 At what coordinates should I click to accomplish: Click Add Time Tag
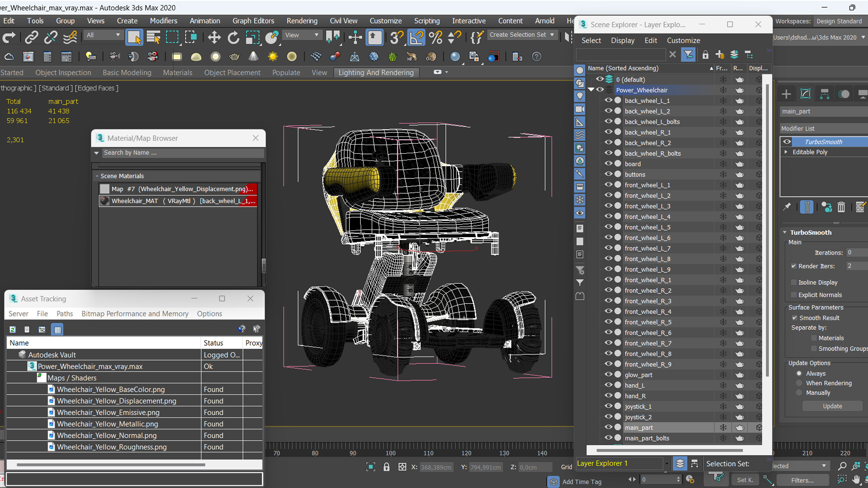tap(581, 482)
